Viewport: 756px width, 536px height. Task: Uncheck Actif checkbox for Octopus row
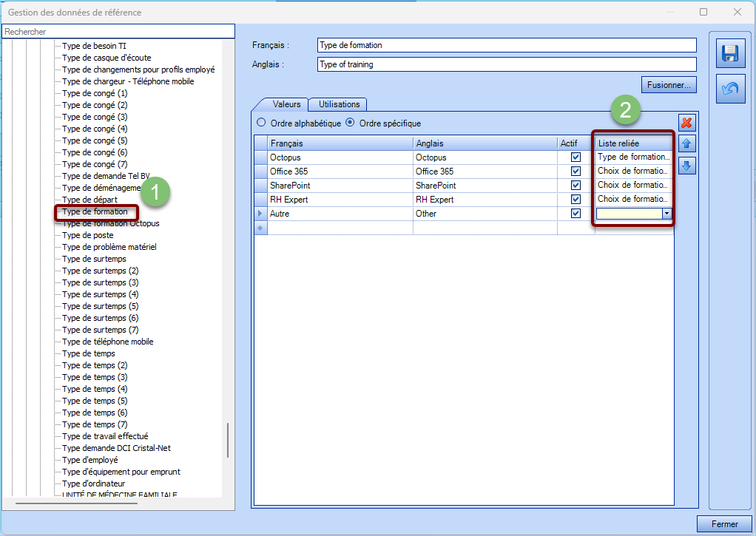coord(576,157)
